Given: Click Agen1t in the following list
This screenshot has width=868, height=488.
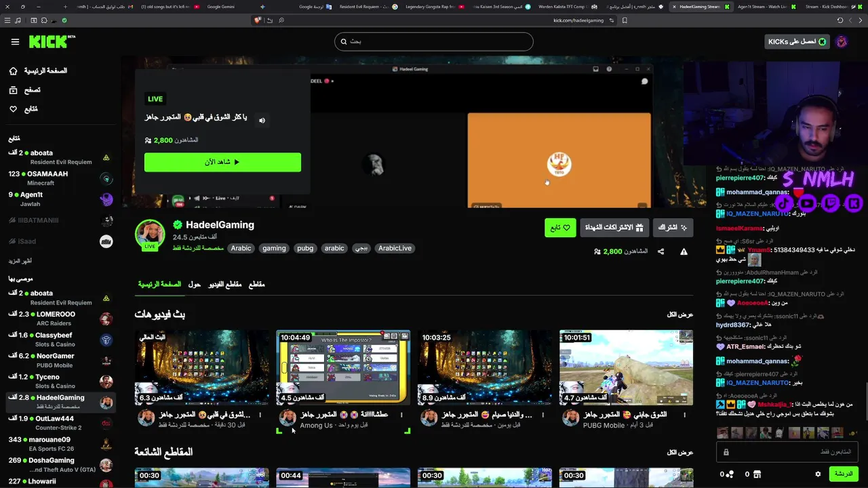Looking at the screenshot, I should 60,199.
